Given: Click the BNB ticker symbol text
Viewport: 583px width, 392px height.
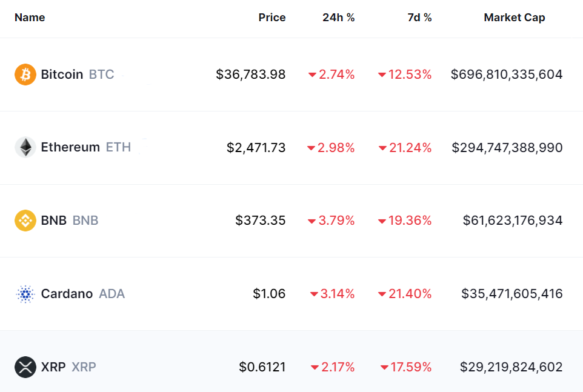Looking at the screenshot, I should coord(85,221).
